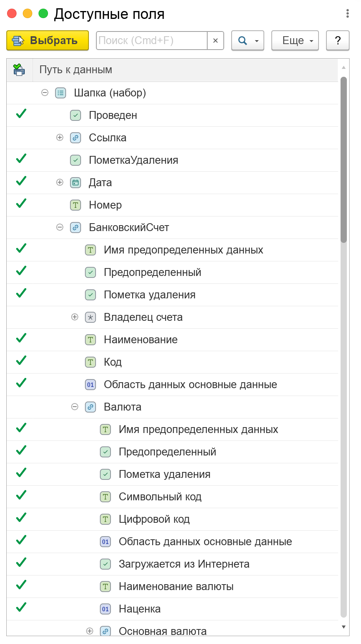Expand the Основная валюта node

tap(90, 631)
